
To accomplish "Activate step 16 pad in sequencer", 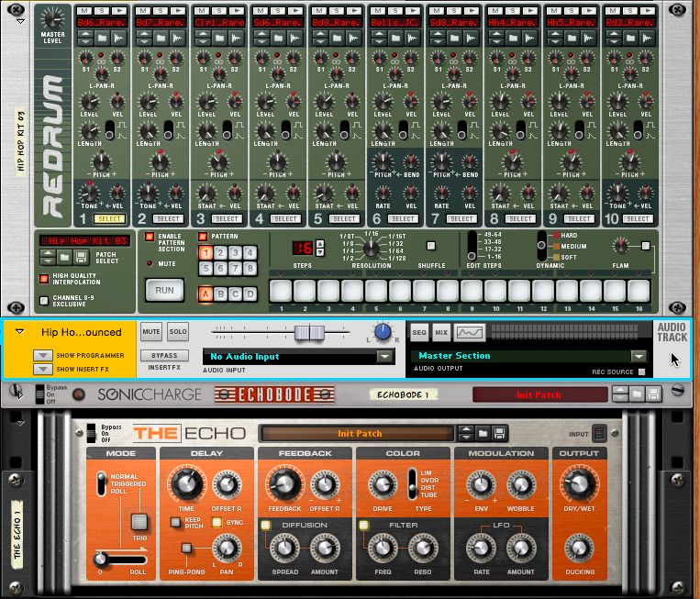I will click(x=639, y=291).
